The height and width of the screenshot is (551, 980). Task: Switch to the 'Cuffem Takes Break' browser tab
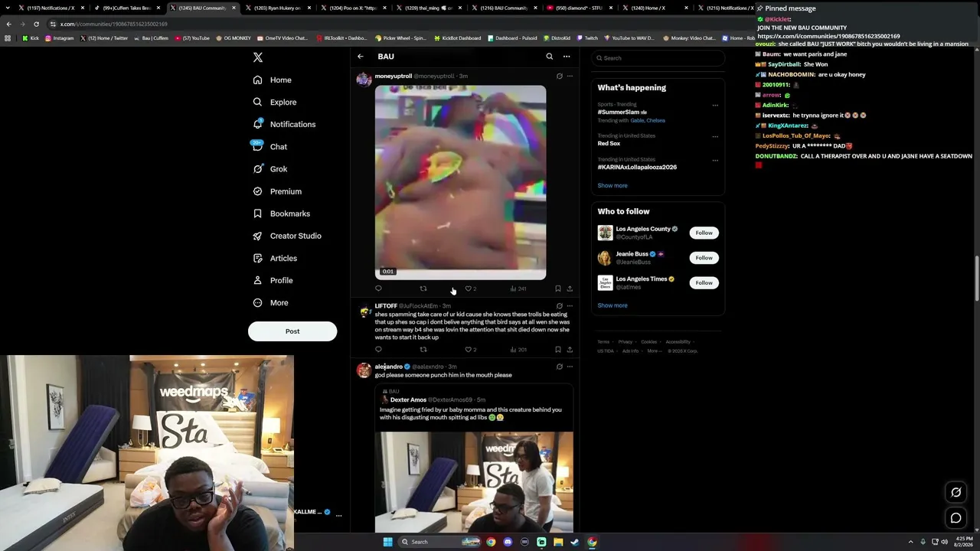pyautogui.click(x=126, y=8)
